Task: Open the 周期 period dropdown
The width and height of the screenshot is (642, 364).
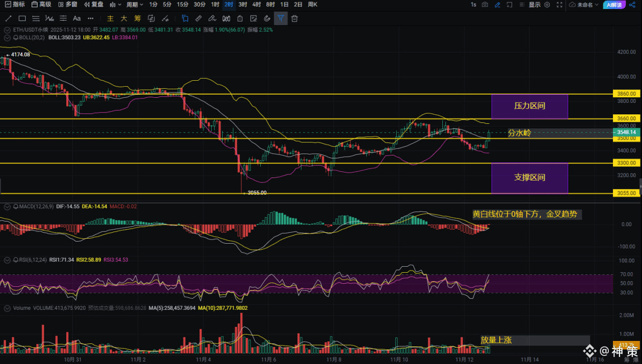Action: 134,5
